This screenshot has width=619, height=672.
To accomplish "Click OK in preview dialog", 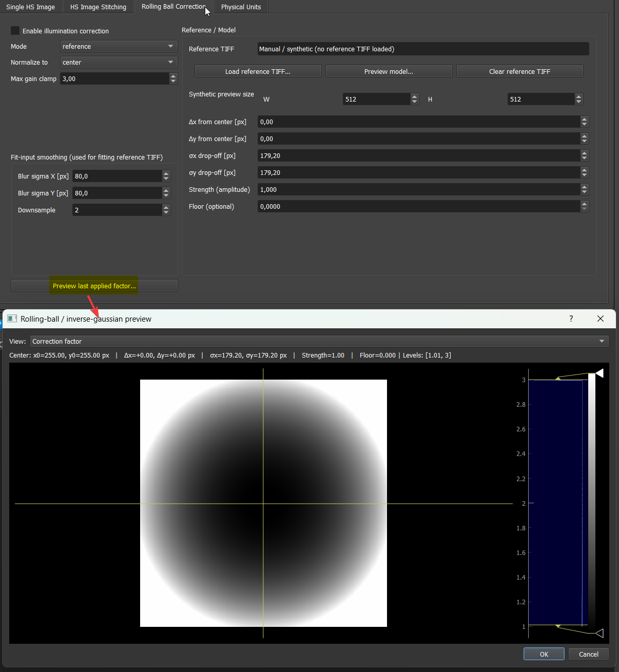I will 544,654.
